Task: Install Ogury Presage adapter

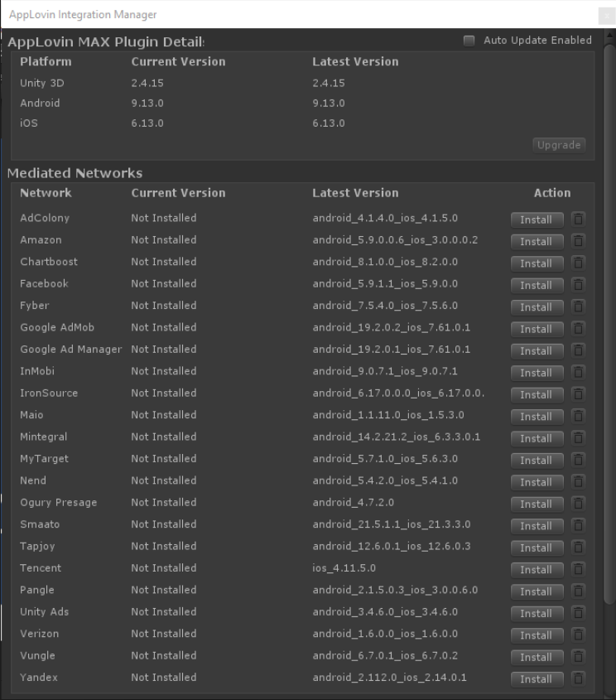Action: (x=537, y=504)
